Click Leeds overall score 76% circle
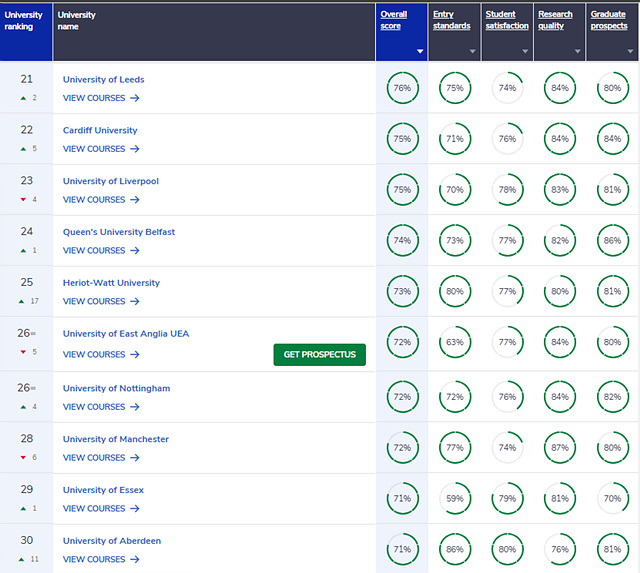 pos(402,88)
